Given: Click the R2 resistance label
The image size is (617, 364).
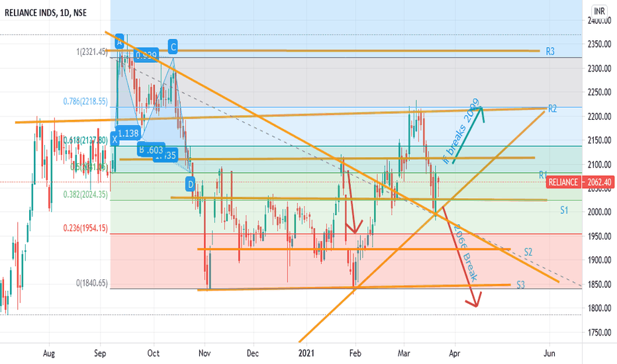Looking at the screenshot, I should pyautogui.click(x=553, y=109).
